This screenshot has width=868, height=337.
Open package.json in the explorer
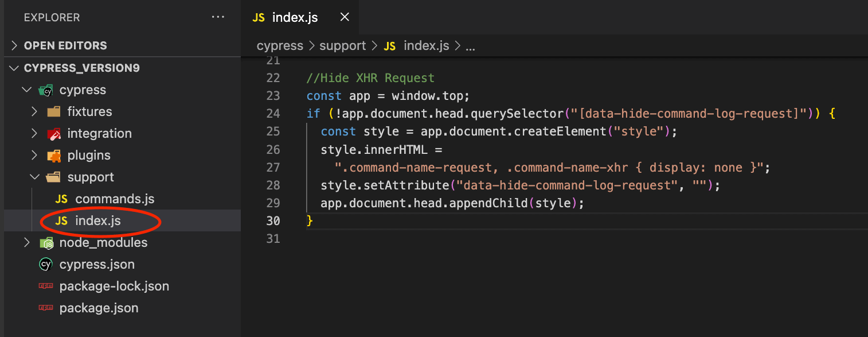click(99, 308)
